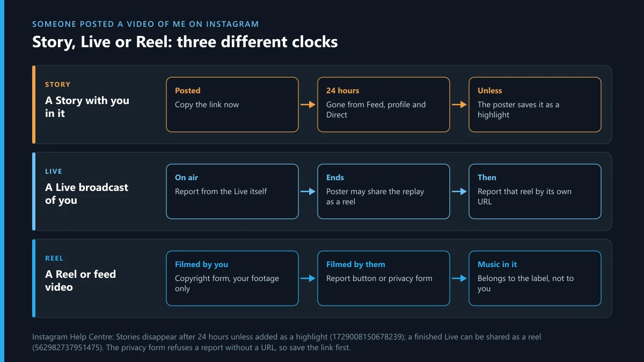Click the 'A Live broadcast of you' heading
The image size is (644, 362).
pyautogui.click(x=87, y=194)
